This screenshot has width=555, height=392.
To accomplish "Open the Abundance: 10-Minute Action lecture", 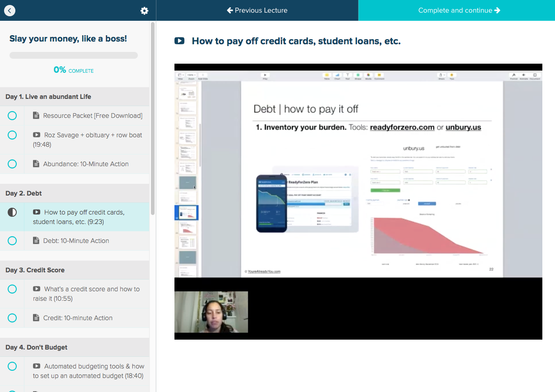I will tap(75, 164).
